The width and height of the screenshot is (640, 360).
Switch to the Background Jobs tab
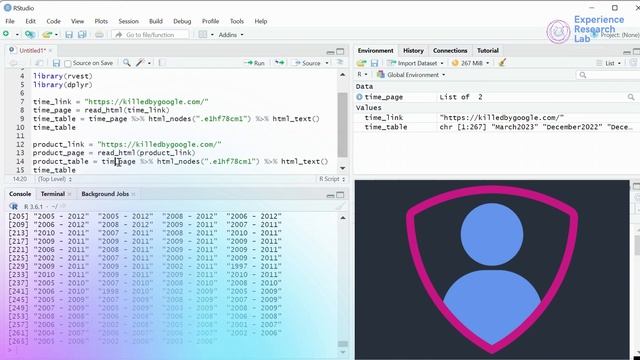(x=105, y=194)
